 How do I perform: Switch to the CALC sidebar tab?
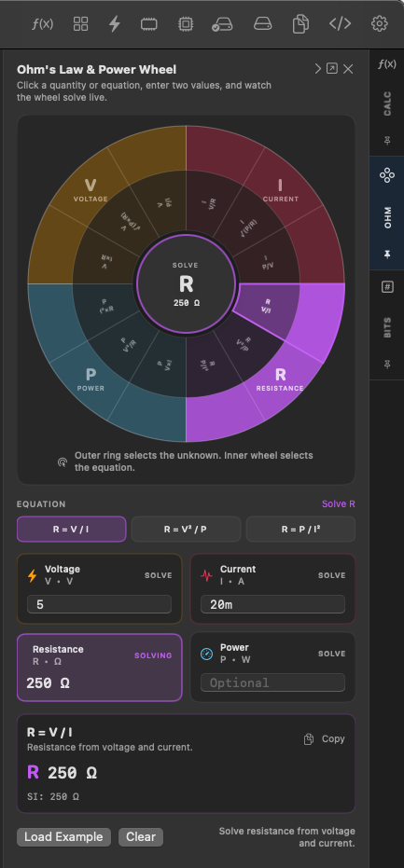pos(387,103)
